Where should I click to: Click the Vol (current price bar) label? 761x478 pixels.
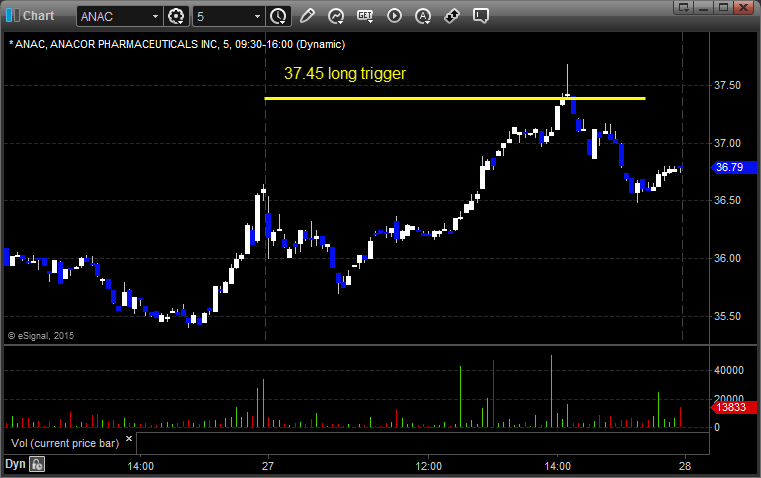point(65,443)
